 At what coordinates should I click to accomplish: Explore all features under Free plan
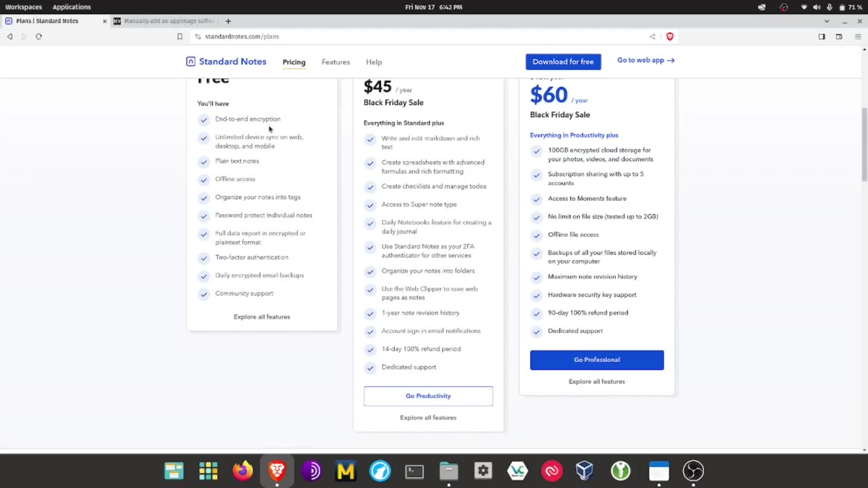[x=262, y=317]
